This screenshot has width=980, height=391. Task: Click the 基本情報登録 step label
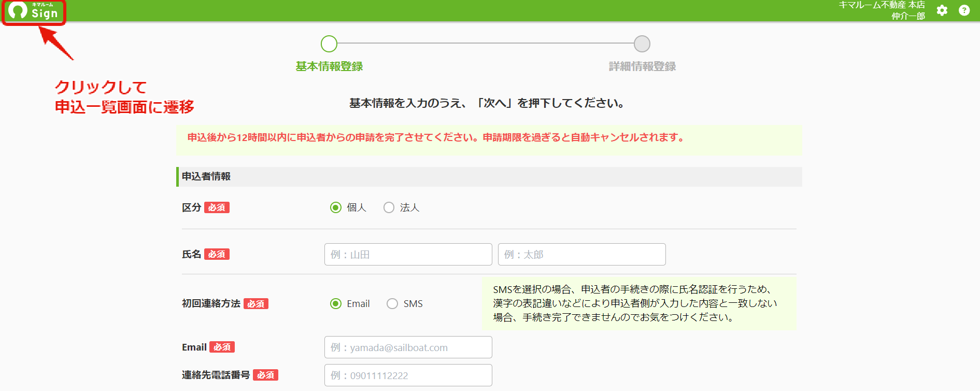[329, 66]
